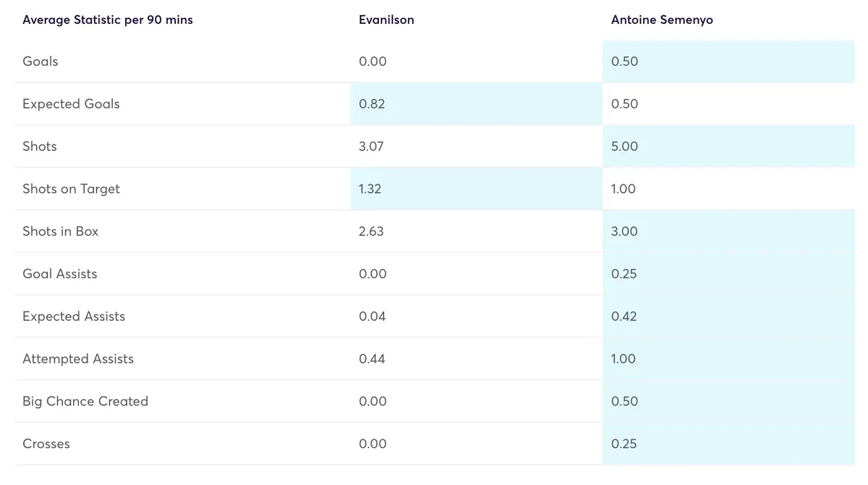Click Semenyo's Shots value 5.00
Image resolution: width=868 pixels, height=485 pixels.
coord(625,146)
